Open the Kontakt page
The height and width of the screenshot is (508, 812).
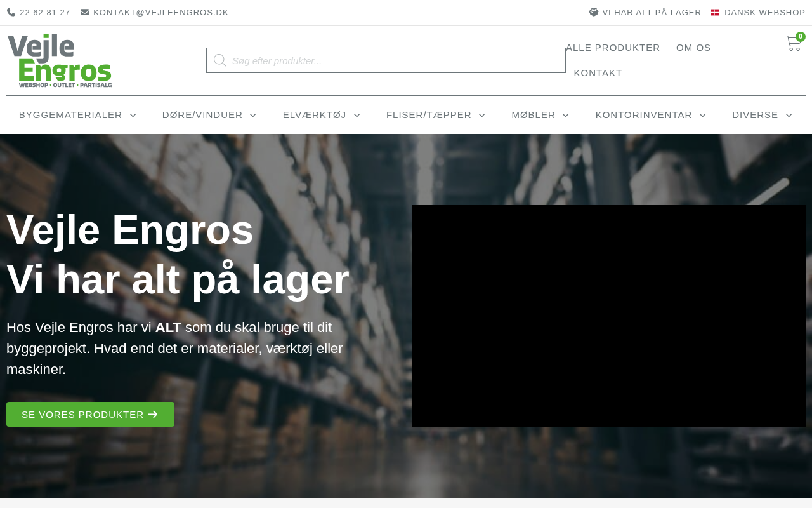pos(598,73)
